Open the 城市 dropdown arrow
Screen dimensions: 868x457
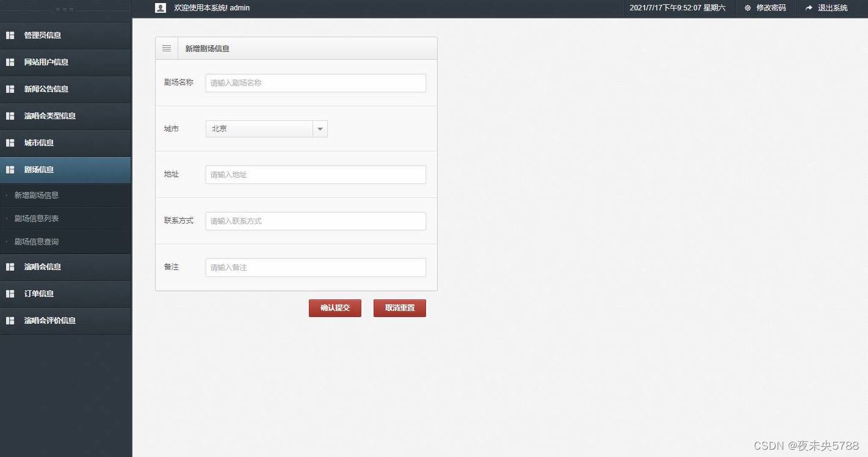[320, 129]
